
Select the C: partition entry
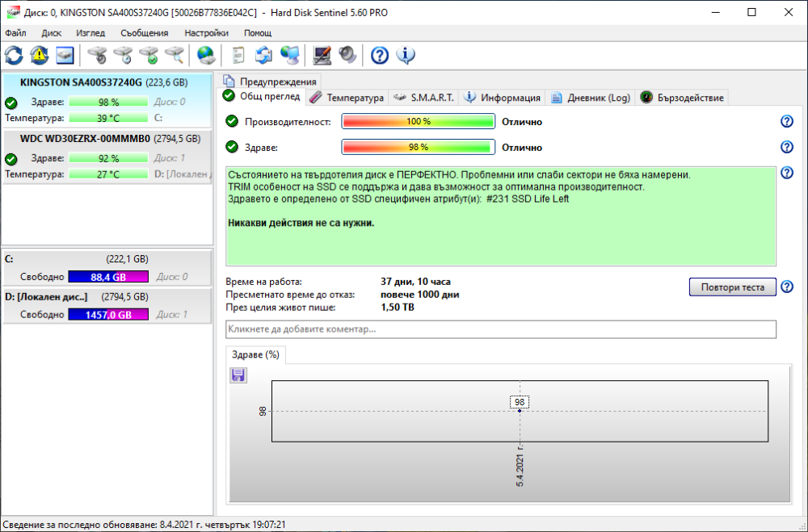click(x=107, y=268)
